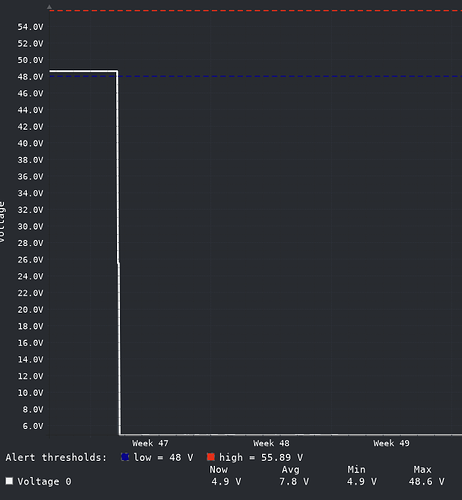Click the Min value 4.9 V
The image size is (462, 500).
[362, 482]
